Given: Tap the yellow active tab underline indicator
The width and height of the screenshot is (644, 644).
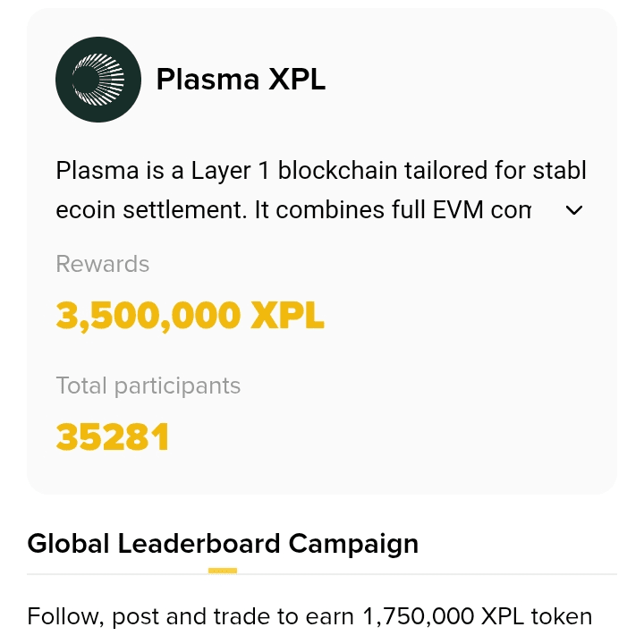Looking at the screenshot, I should [223, 571].
